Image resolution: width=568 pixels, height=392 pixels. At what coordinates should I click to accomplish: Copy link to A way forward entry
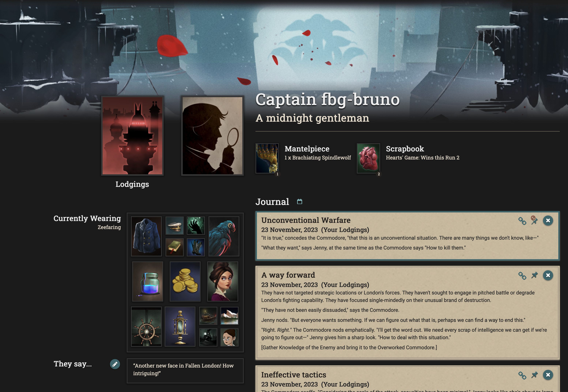point(522,276)
